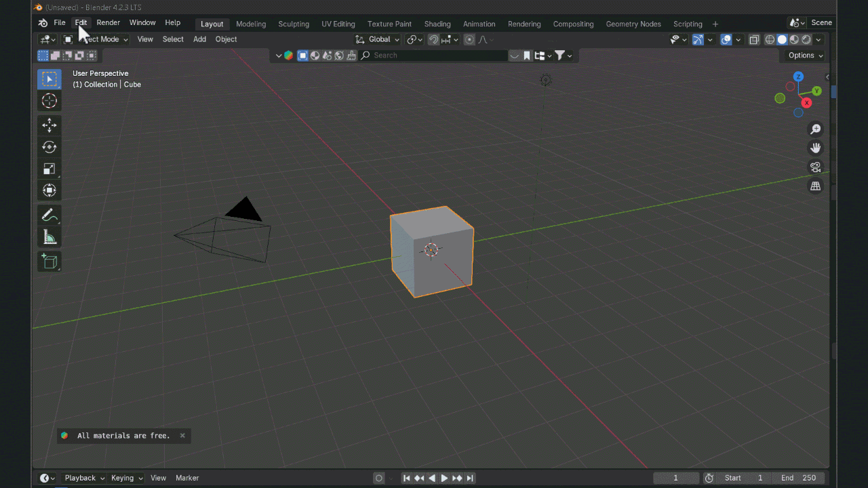Select the Select Box tool
The height and width of the screenshot is (488, 868).
pos(50,79)
